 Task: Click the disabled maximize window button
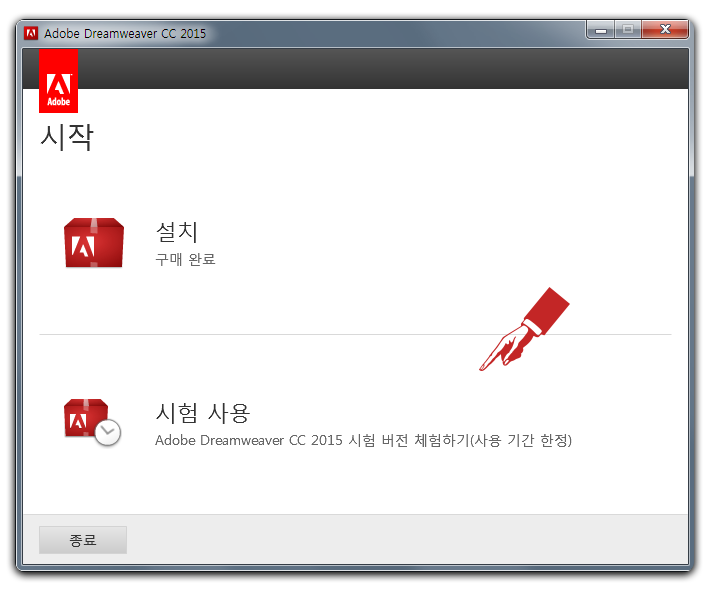tap(628, 30)
